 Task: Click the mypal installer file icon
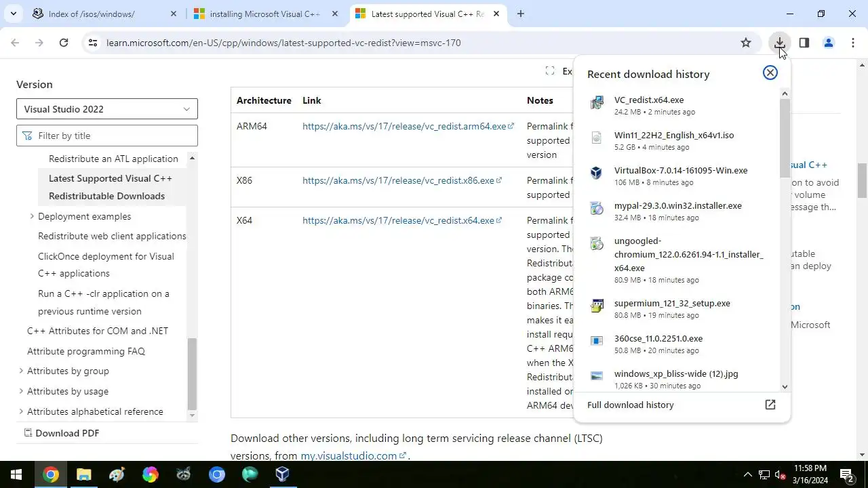[x=597, y=209]
